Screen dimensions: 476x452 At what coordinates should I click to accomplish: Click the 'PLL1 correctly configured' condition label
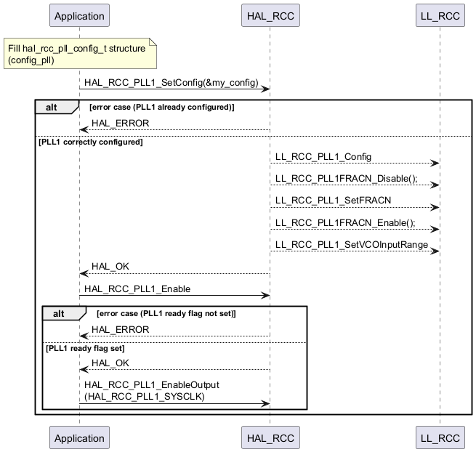[91, 142]
